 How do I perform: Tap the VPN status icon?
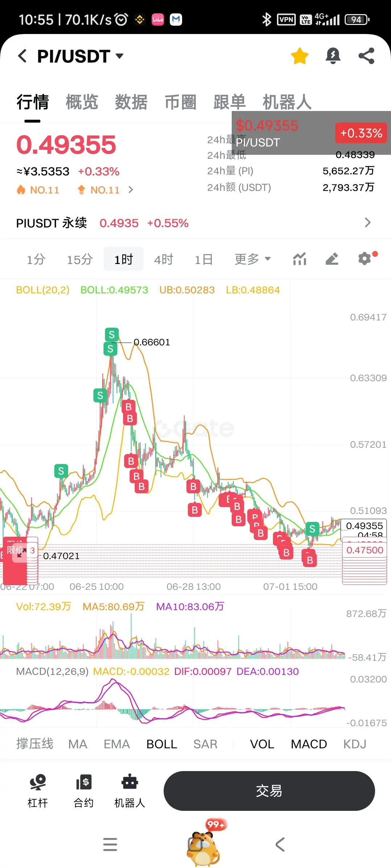286,20
